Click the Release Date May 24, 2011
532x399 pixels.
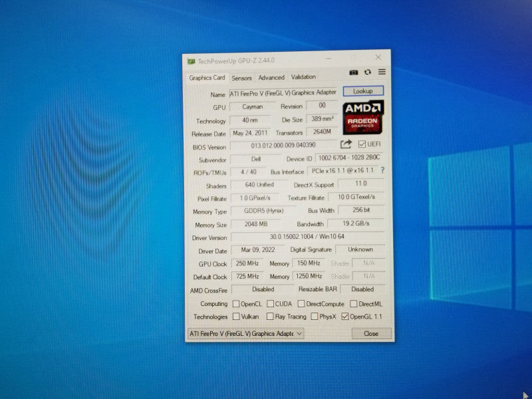[x=250, y=133]
